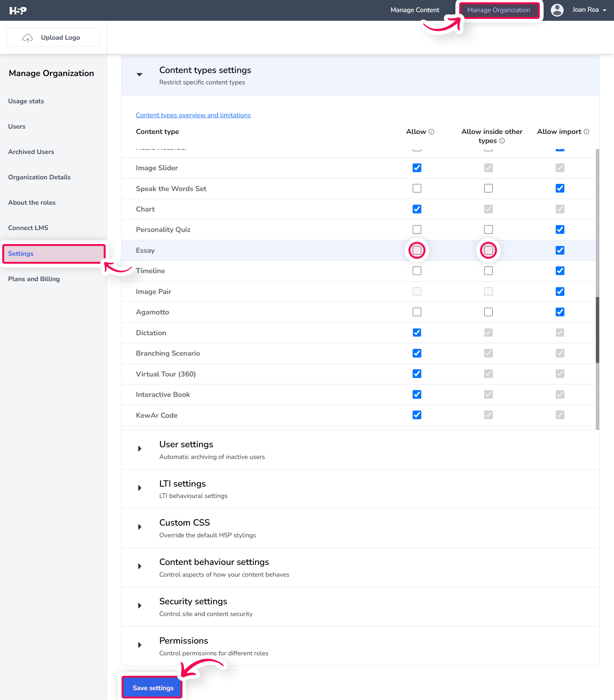Click the info icon next to Allow import
The width and height of the screenshot is (614, 700).
pos(586,132)
